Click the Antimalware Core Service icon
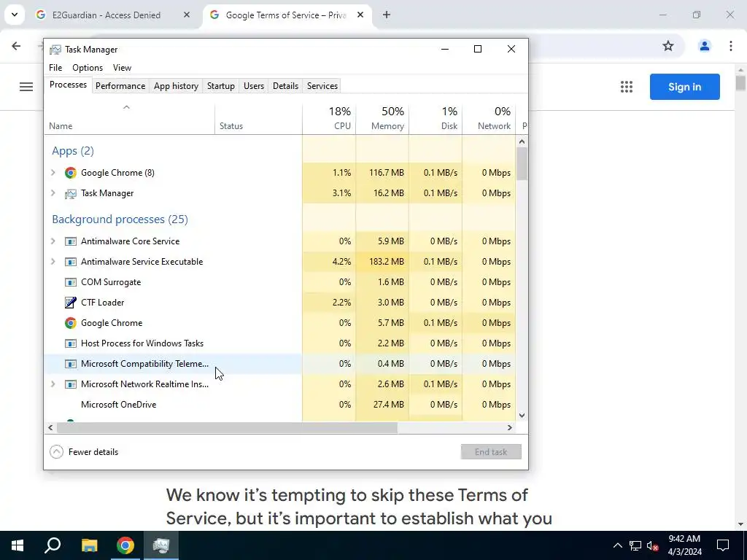The width and height of the screenshot is (747, 560). [x=71, y=241]
